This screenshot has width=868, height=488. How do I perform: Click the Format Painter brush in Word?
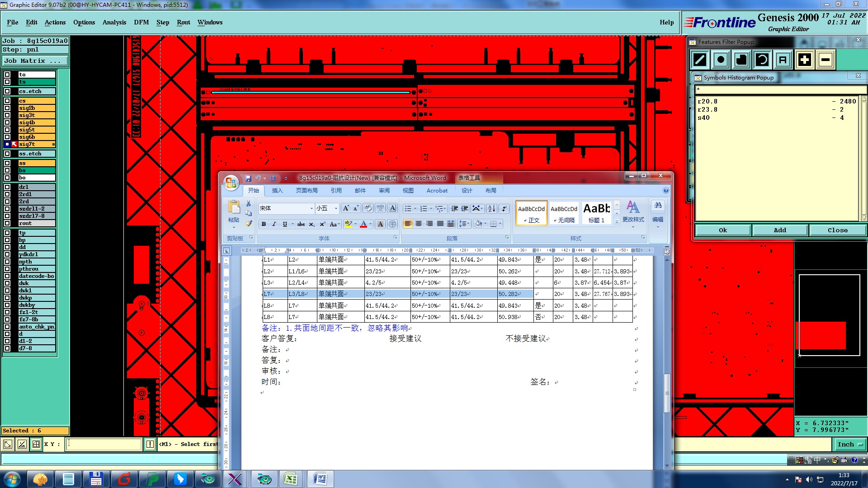click(249, 223)
